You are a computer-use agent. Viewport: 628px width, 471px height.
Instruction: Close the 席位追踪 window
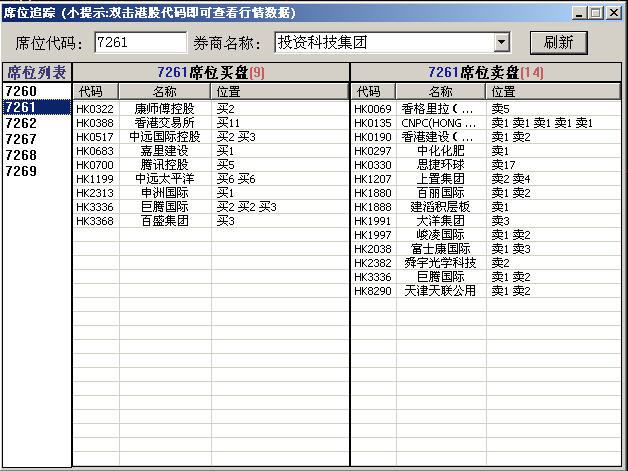pyautogui.click(x=615, y=12)
